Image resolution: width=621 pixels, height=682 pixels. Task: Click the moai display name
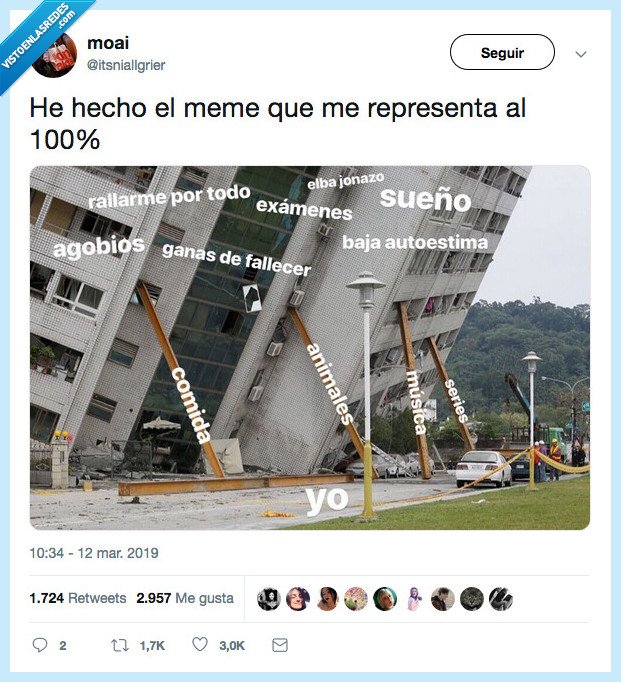108,43
